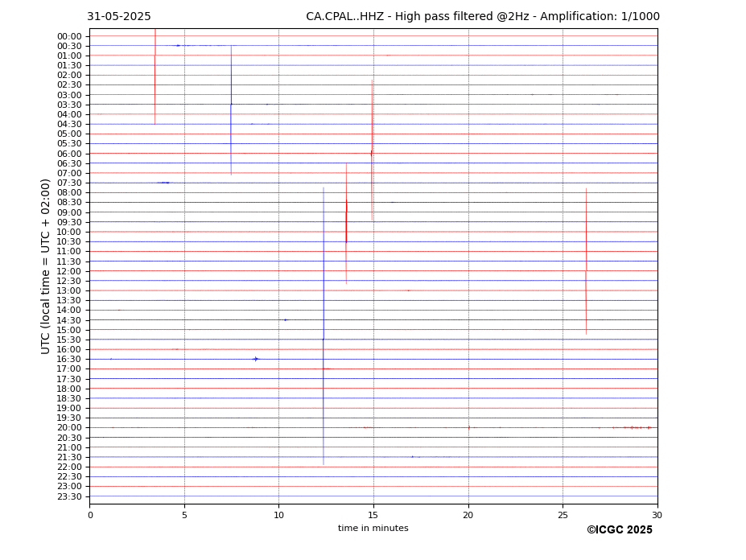The height and width of the screenshot is (560, 746).
Task: Select the 17:30 time row label
Action: coord(69,379)
